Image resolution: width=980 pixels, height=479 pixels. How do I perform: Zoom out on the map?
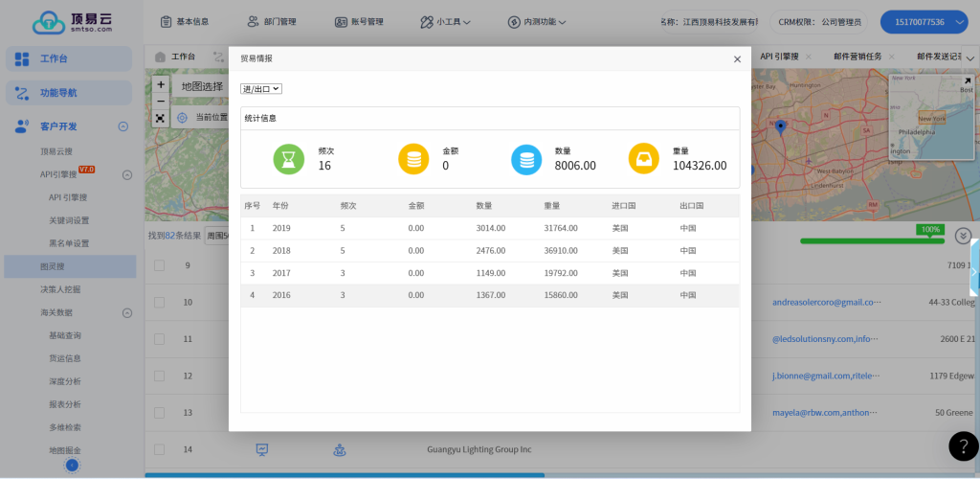(x=160, y=101)
